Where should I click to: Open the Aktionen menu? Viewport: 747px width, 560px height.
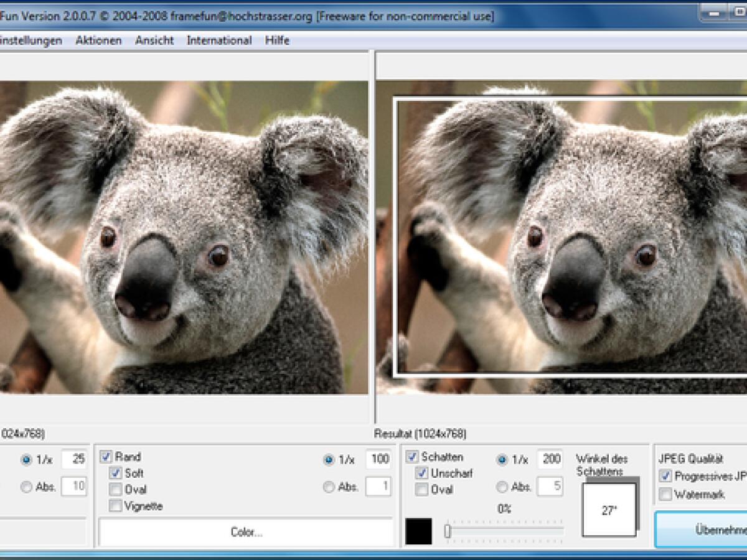coord(98,40)
